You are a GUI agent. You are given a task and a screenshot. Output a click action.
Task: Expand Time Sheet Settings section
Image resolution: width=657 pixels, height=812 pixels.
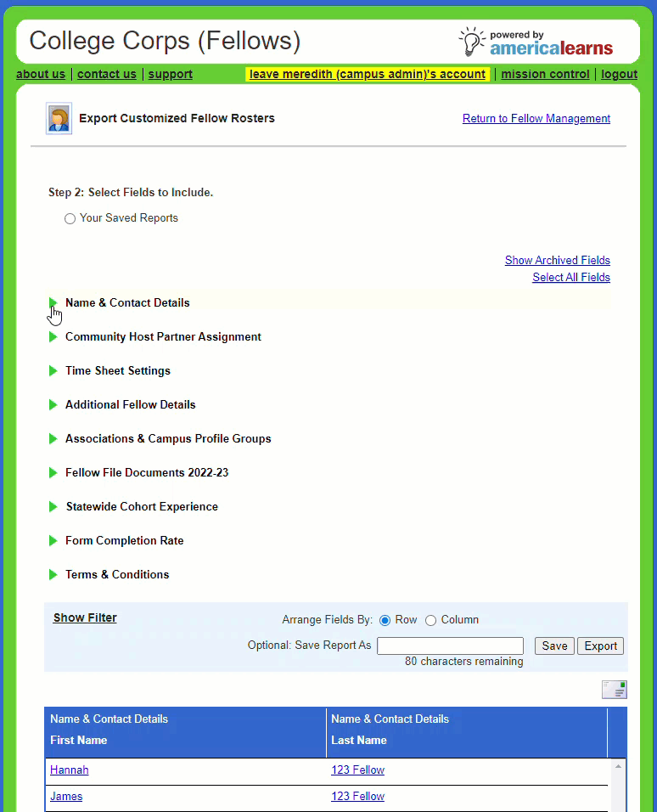pos(53,371)
